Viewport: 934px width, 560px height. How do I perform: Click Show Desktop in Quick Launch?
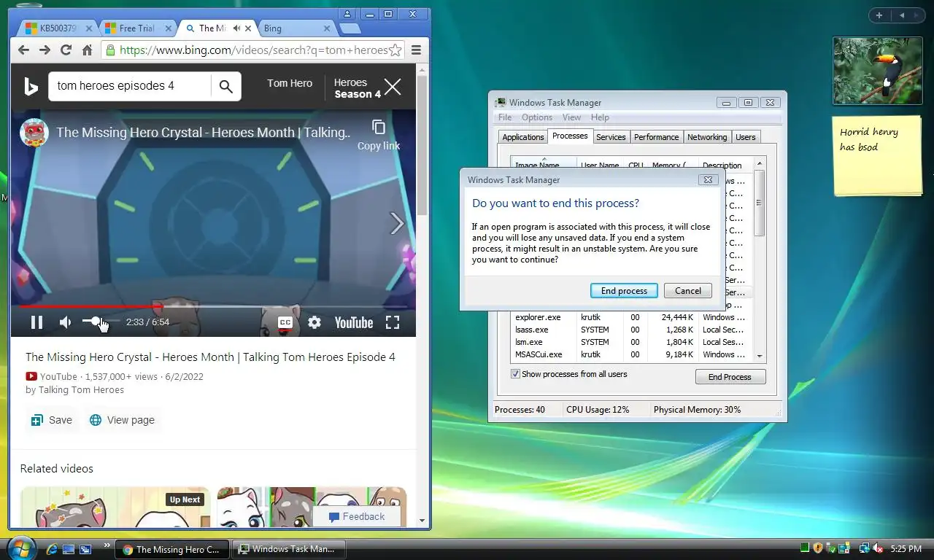(x=69, y=549)
